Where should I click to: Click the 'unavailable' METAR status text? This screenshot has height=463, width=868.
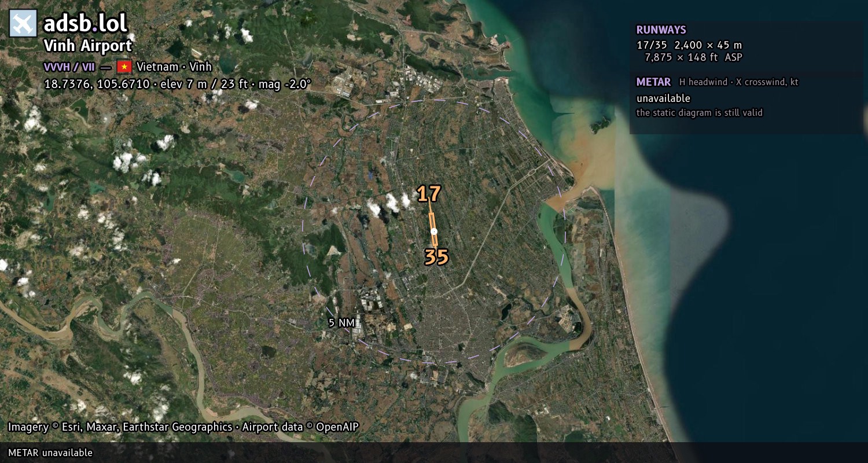pyautogui.click(x=663, y=98)
